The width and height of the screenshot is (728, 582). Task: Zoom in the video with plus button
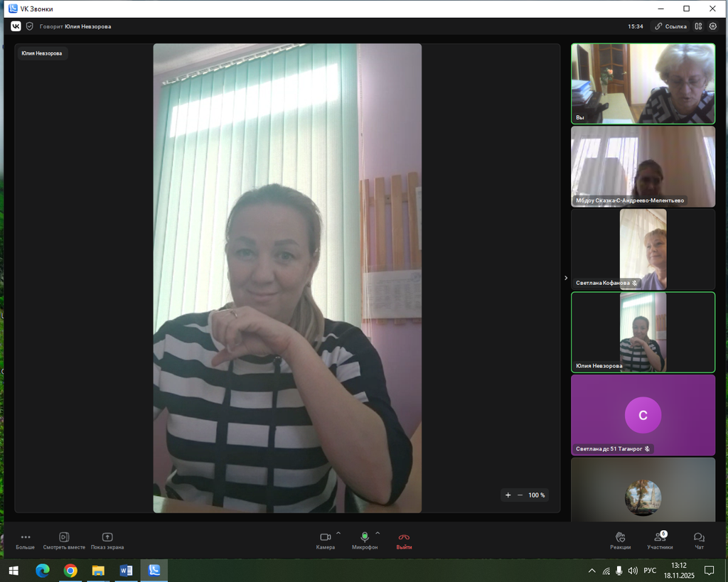[x=508, y=495]
